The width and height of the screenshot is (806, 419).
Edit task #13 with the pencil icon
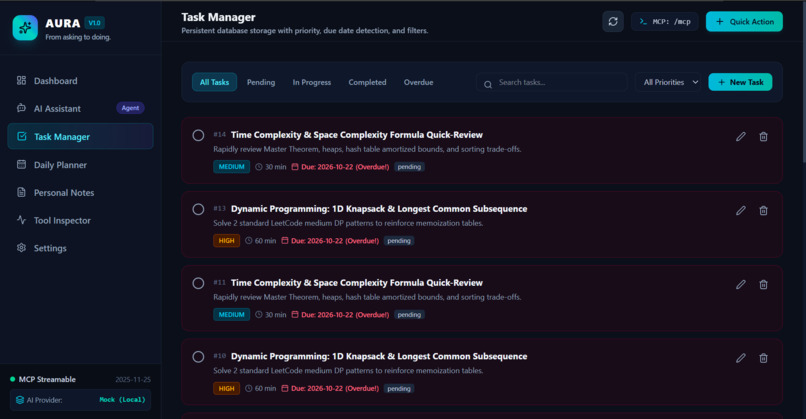click(740, 210)
